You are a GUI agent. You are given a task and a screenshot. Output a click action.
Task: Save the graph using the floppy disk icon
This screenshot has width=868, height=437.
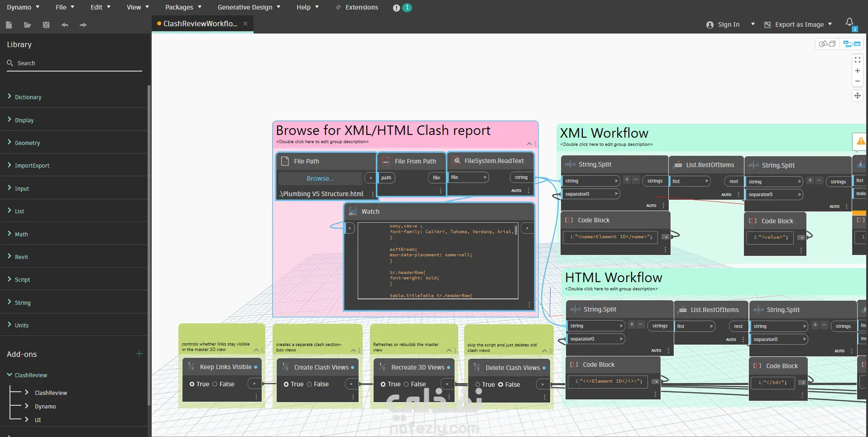point(46,25)
